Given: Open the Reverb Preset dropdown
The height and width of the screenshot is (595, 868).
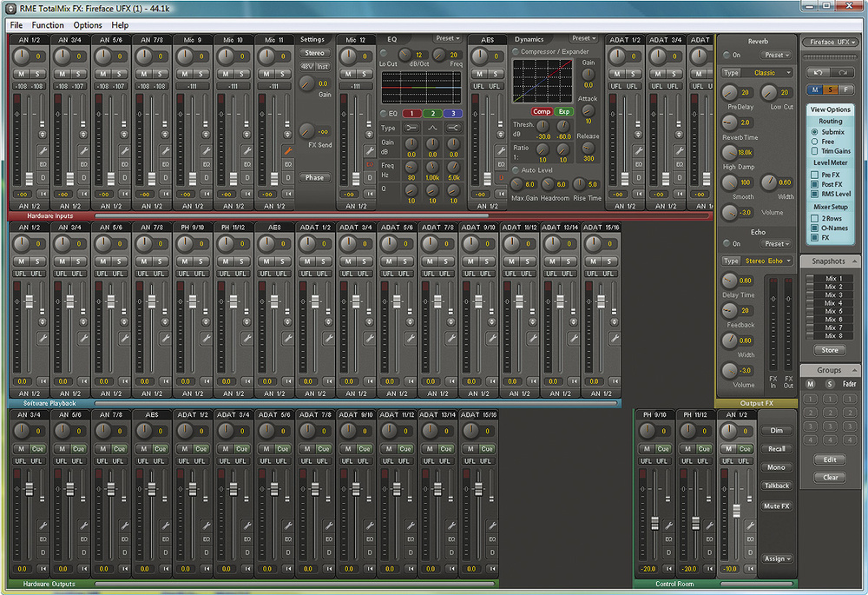Looking at the screenshot, I should pos(777,55).
